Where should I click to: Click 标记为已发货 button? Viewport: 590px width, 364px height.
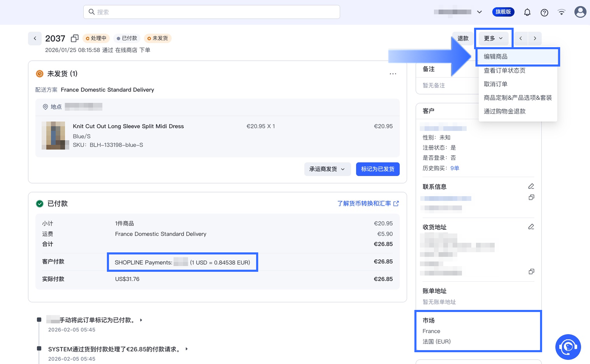coord(378,169)
